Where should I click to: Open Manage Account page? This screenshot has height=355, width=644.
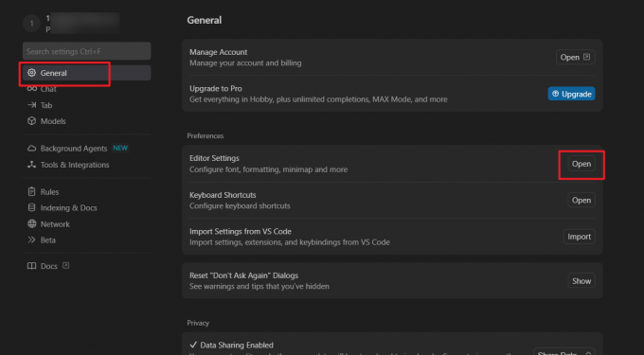point(576,58)
